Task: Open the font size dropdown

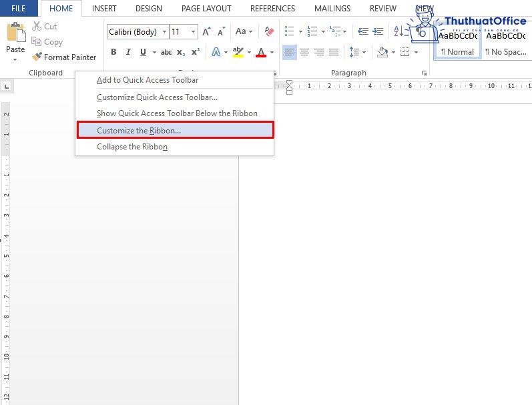Action: click(x=193, y=32)
